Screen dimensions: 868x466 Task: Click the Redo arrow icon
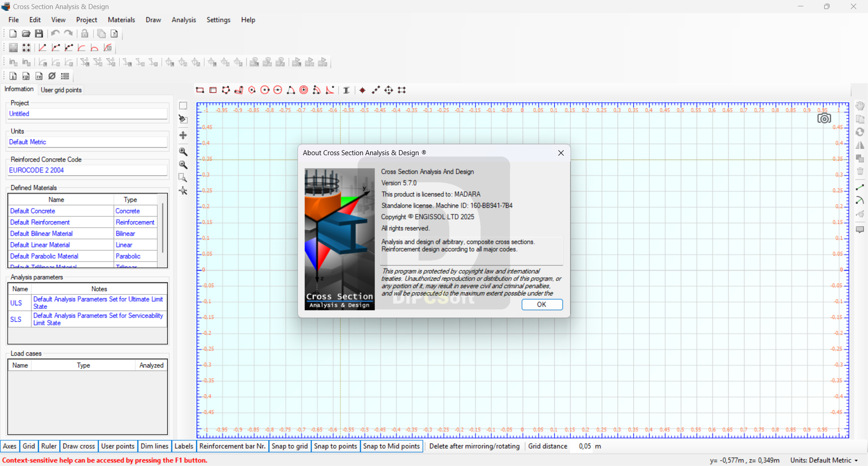[68, 33]
